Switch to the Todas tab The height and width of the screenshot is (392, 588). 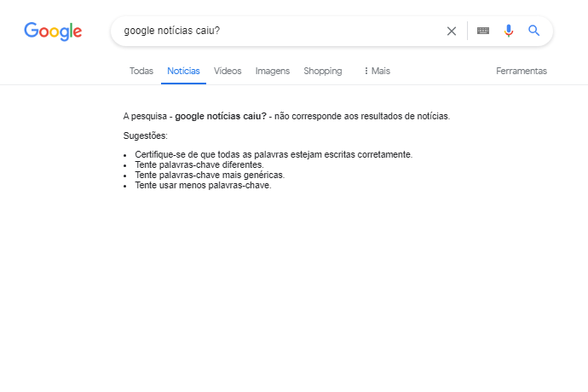(141, 72)
